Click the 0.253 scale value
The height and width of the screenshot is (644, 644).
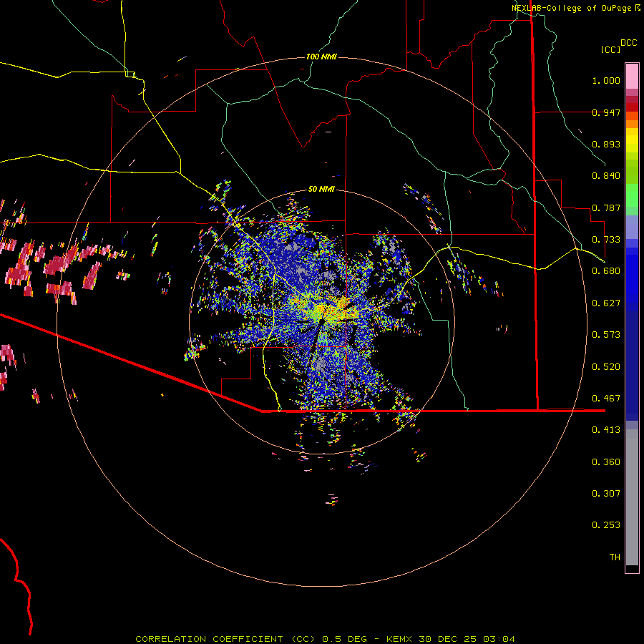click(x=606, y=525)
